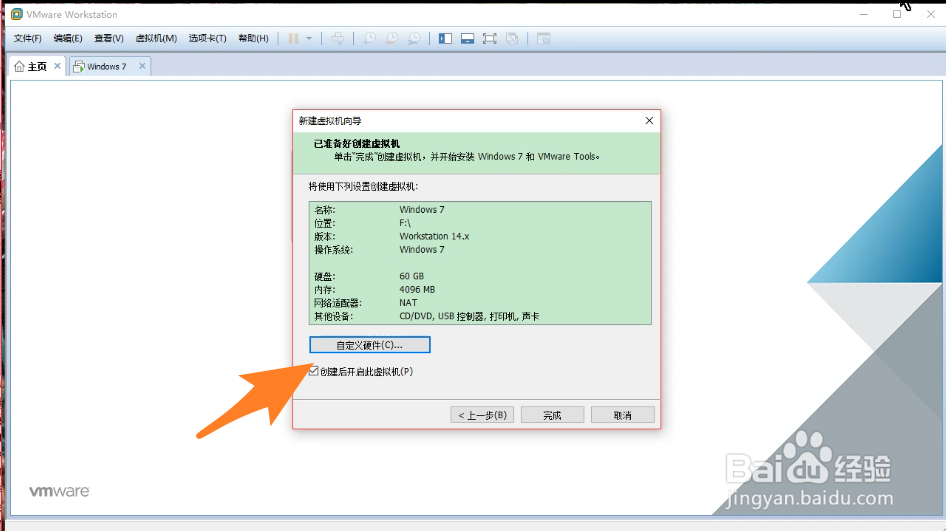This screenshot has width=946, height=531.
Task: Click the pause/suspend toolbar icon
Action: 293,39
